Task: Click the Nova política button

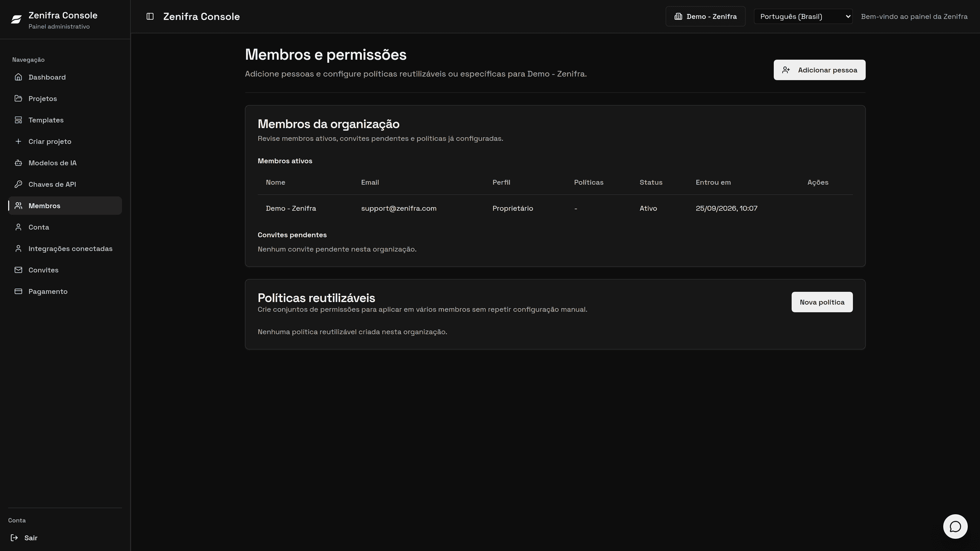Action: click(x=822, y=302)
